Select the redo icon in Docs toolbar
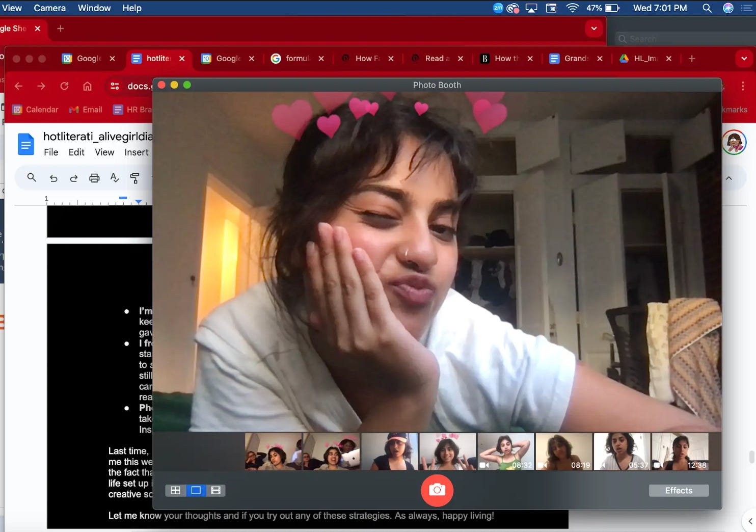 tap(74, 177)
